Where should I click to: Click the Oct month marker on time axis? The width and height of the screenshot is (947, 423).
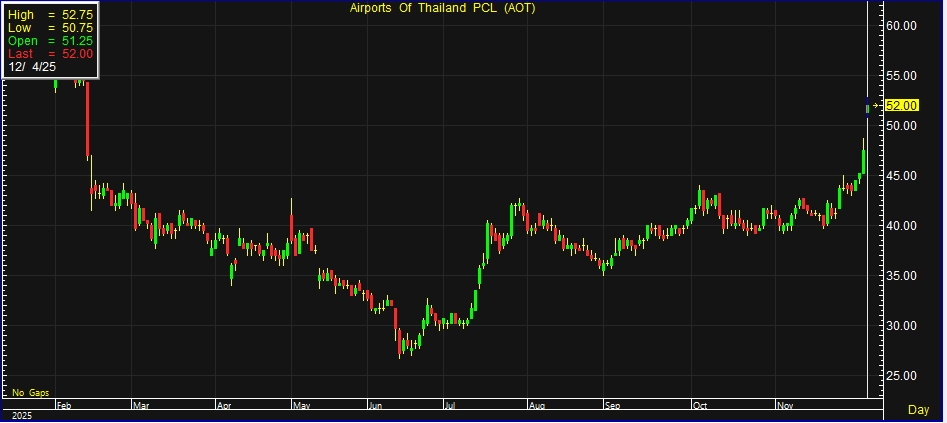click(x=698, y=406)
